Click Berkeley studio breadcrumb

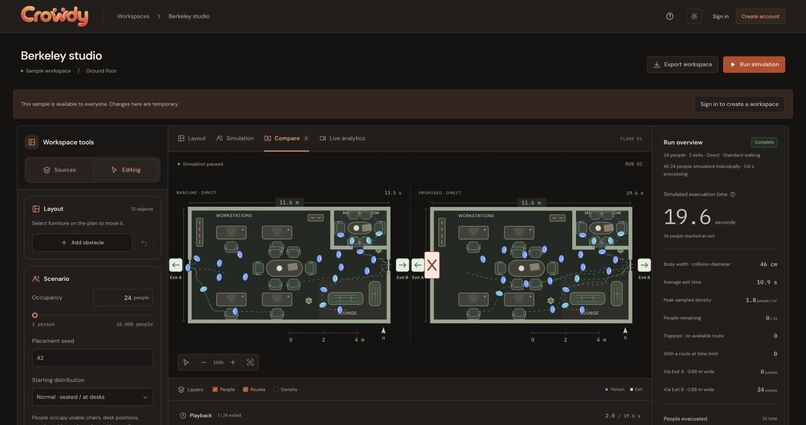189,16
